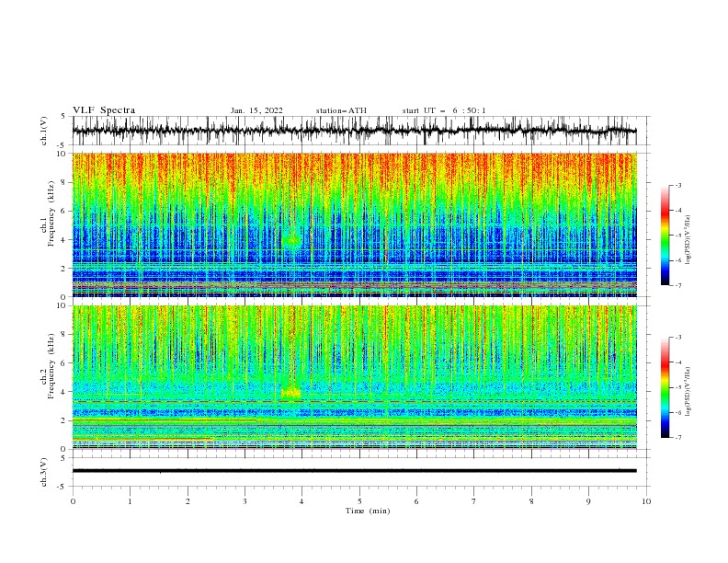Screen dimensions: 728x563
Task: Click the log(PSD) label beside the ch.2 colorbar
Action: pyautogui.click(x=688, y=392)
